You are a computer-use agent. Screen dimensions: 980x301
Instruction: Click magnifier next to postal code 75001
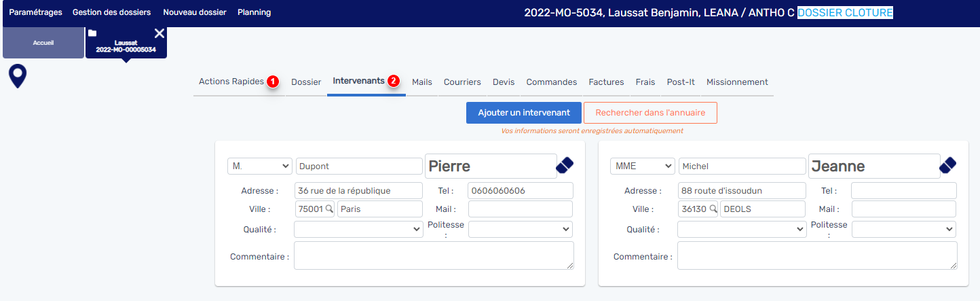(330, 209)
